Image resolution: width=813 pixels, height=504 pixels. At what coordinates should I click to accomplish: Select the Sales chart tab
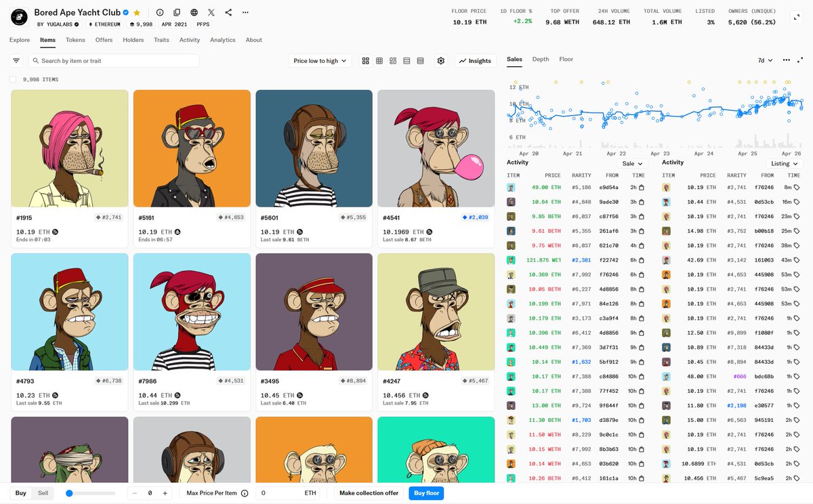(514, 60)
